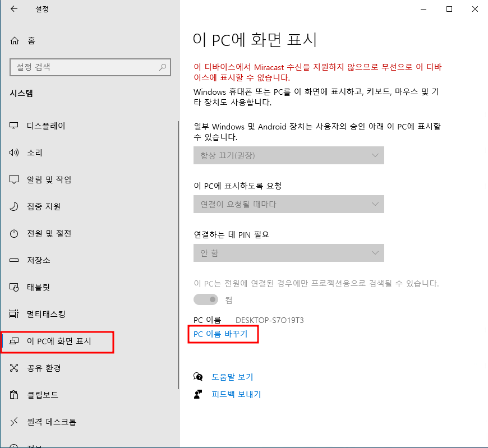Open the PIN requirement '안 함' dropdown
Screen dimensions: 488x448
pyautogui.click(x=288, y=253)
